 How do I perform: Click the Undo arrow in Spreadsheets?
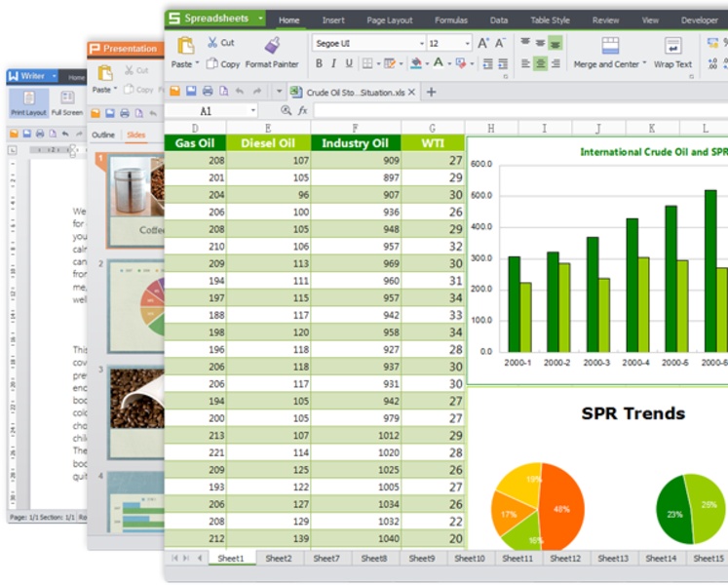tap(240, 91)
